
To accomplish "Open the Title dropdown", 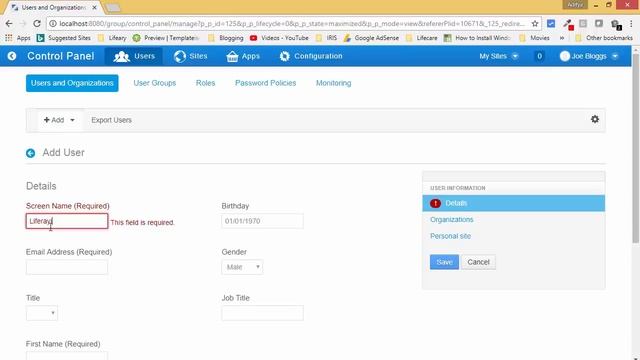I will 42,313.
